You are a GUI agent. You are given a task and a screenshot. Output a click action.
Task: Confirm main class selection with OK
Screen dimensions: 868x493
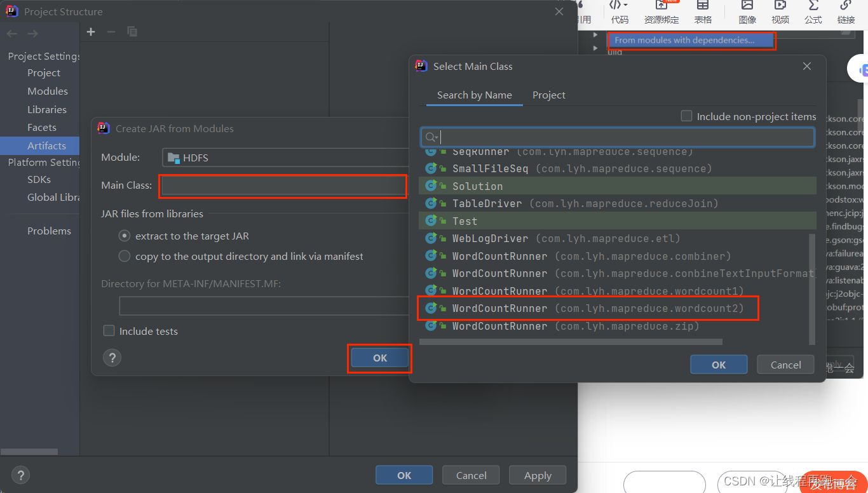point(719,364)
